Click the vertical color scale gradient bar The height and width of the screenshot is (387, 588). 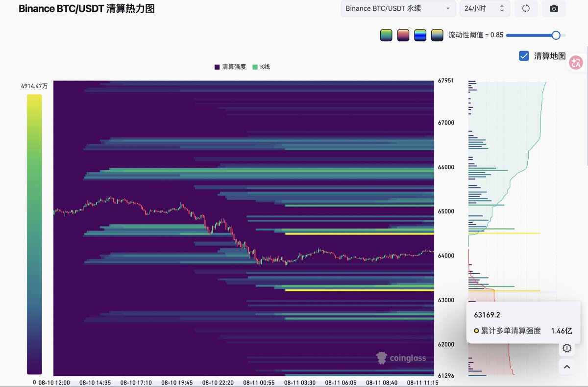pos(34,234)
